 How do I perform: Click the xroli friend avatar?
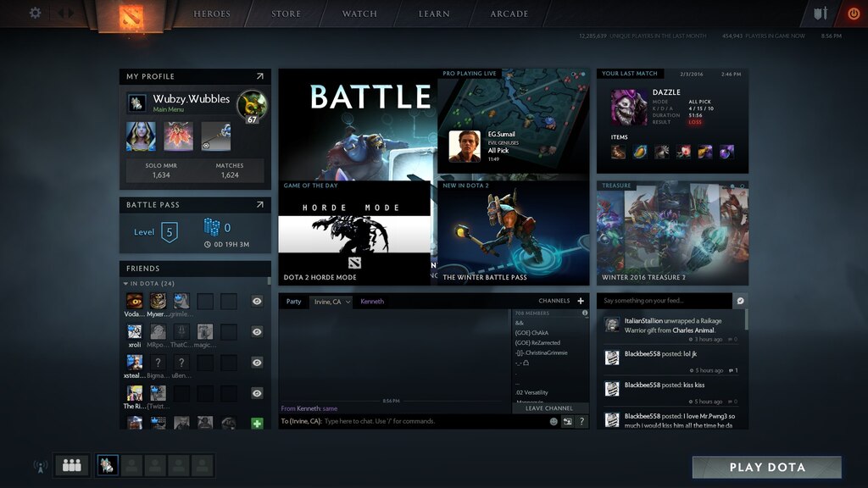[x=135, y=331]
